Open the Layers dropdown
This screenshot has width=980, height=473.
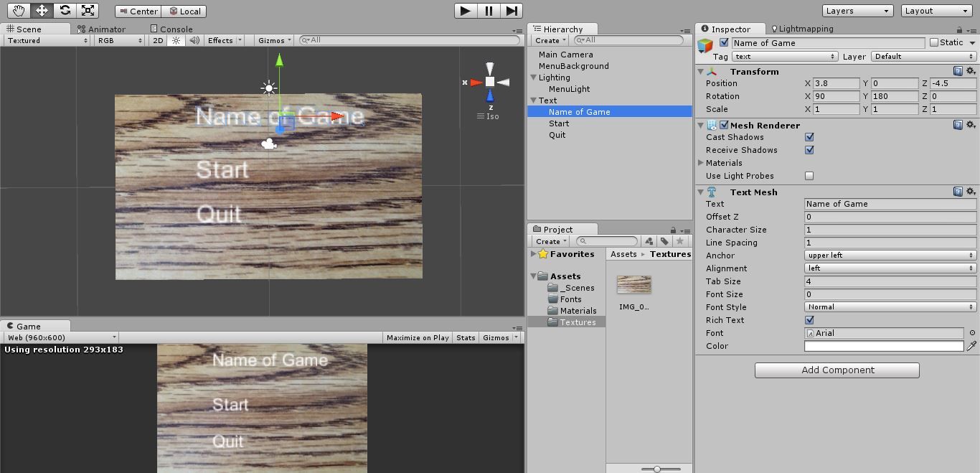pyautogui.click(x=857, y=10)
